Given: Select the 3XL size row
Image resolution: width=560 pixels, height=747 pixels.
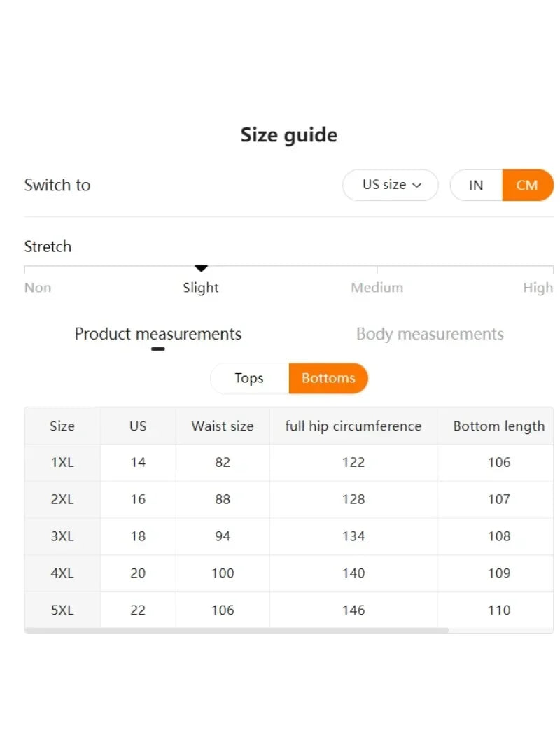Looking at the screenshot, I should pos(62,536).
